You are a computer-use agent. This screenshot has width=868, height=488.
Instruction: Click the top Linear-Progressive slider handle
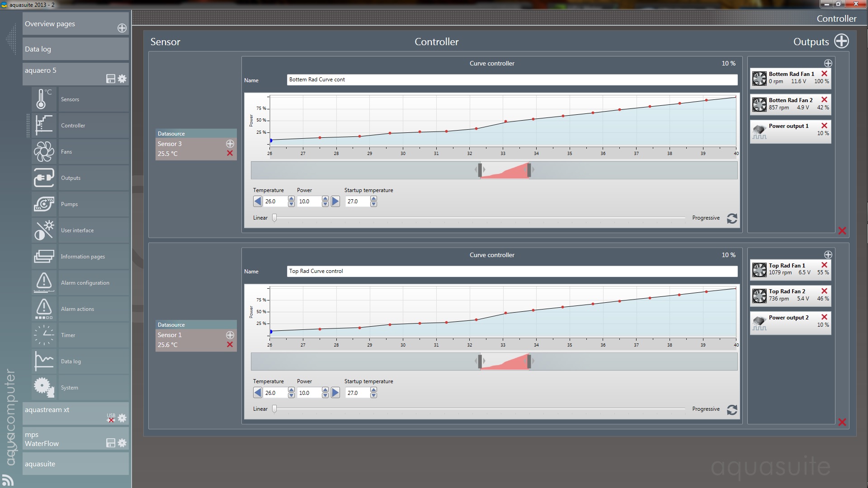pos(274,218)
